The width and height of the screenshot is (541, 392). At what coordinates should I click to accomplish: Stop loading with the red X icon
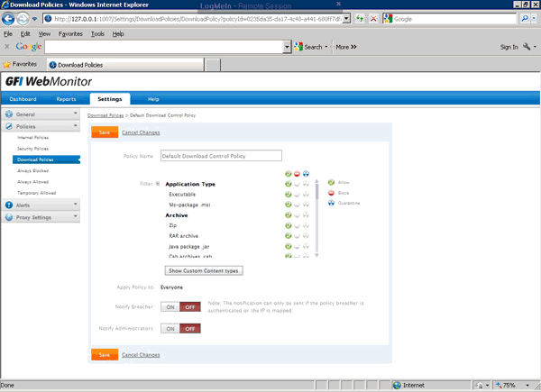373,19
